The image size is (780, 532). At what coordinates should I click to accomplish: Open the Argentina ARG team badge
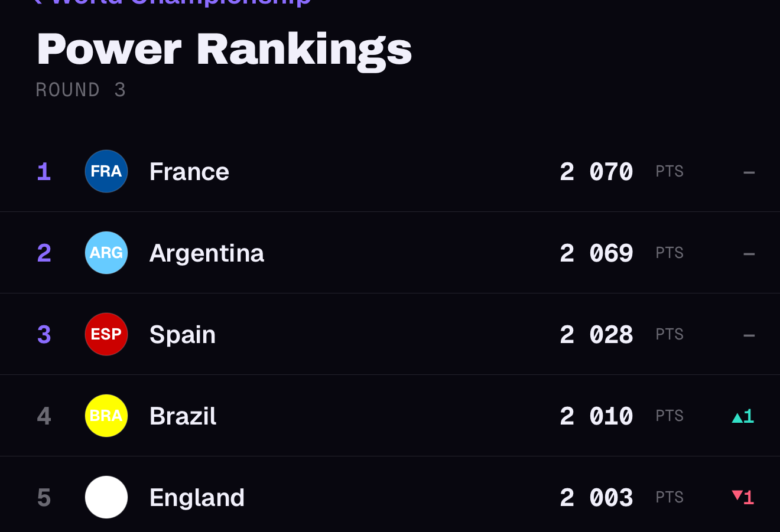[x=106, y=253]
